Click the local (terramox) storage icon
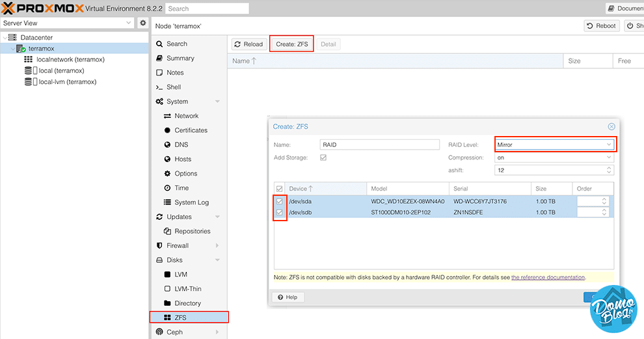The image size is (644, 339). 31,71
